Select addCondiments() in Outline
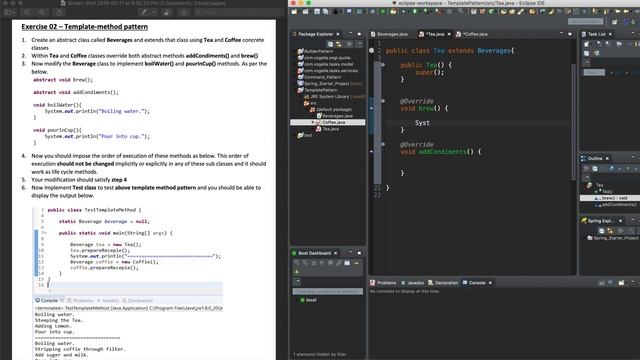 point(616,204)
